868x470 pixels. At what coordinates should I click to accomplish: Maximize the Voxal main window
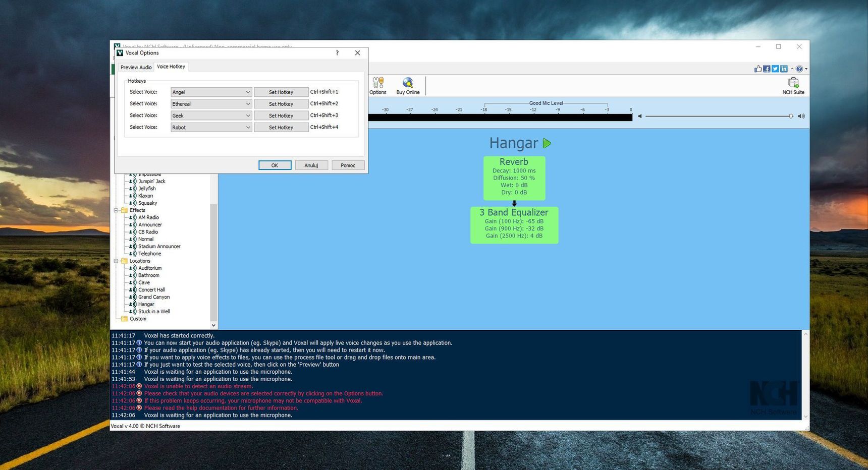tap(778, 47)
